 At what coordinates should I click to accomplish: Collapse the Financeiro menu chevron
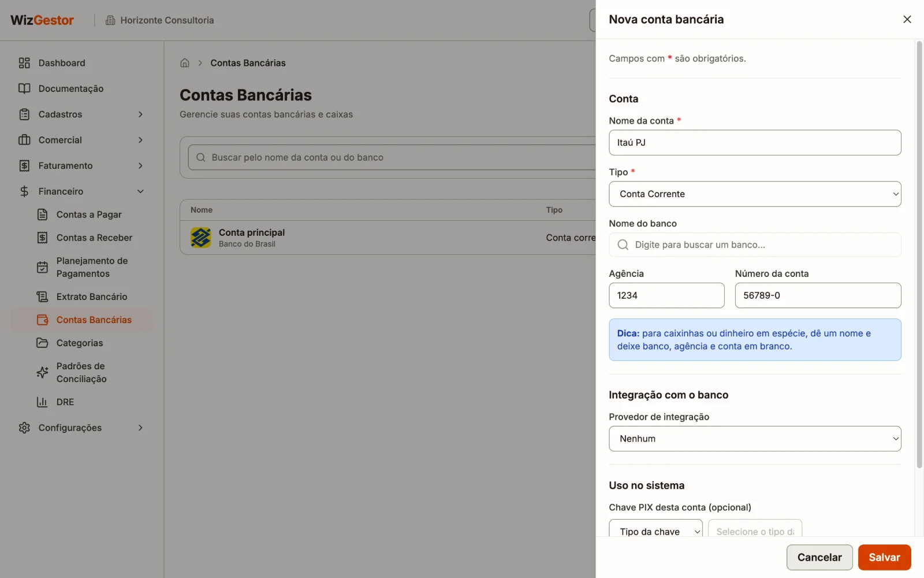pos(140,191)
